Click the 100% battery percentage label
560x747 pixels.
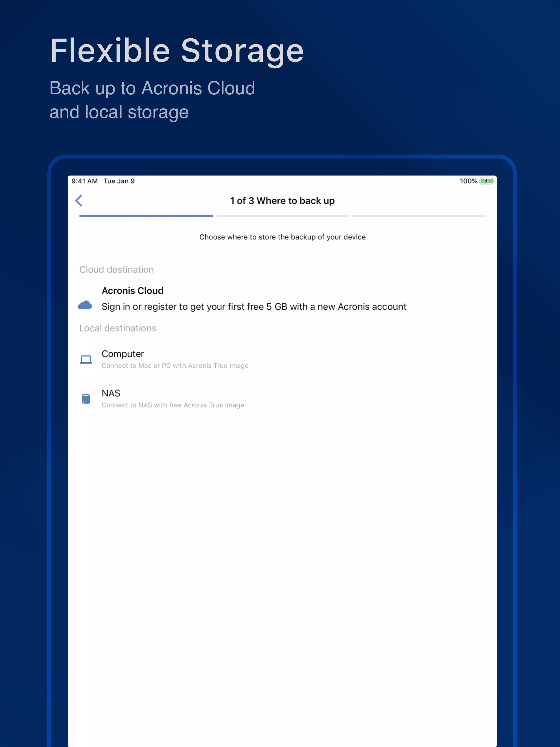point(468,181)
